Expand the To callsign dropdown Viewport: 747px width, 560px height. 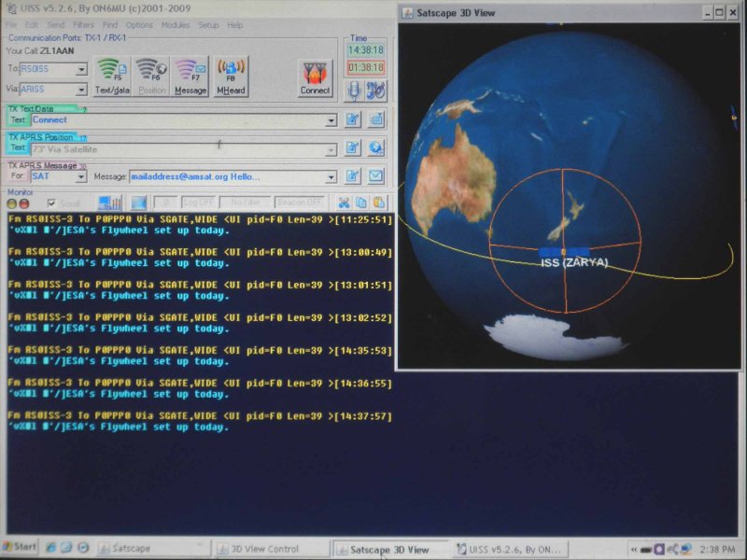pos(81,69)
